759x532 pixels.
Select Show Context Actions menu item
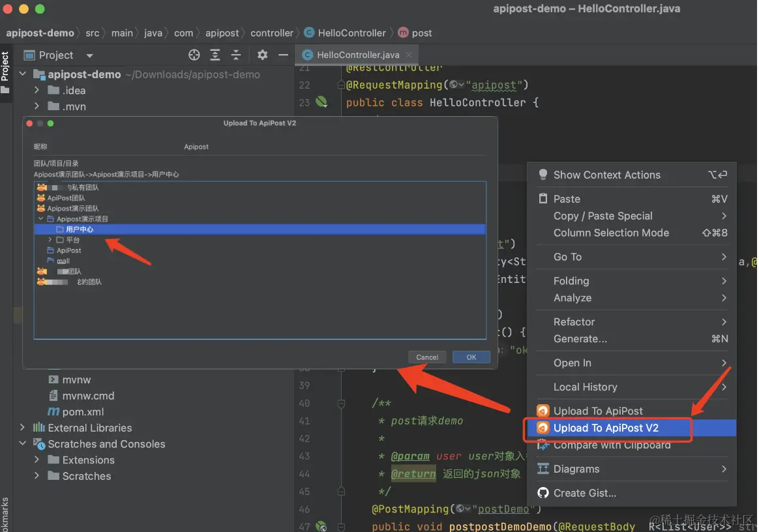pos(632,175)
